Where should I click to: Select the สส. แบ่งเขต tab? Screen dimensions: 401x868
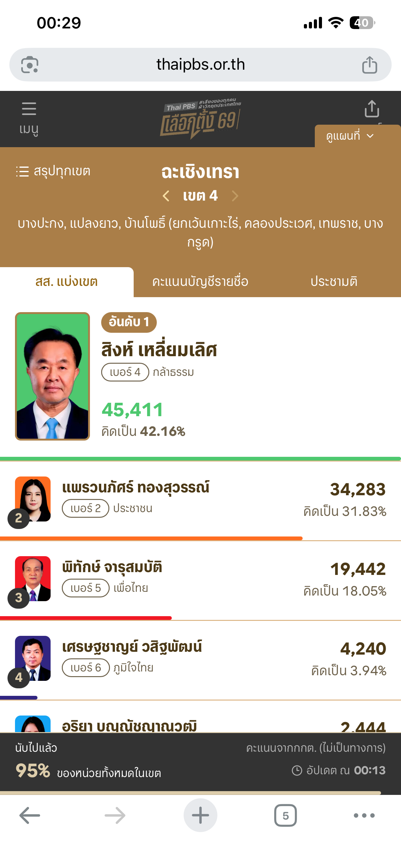point(67,282)
